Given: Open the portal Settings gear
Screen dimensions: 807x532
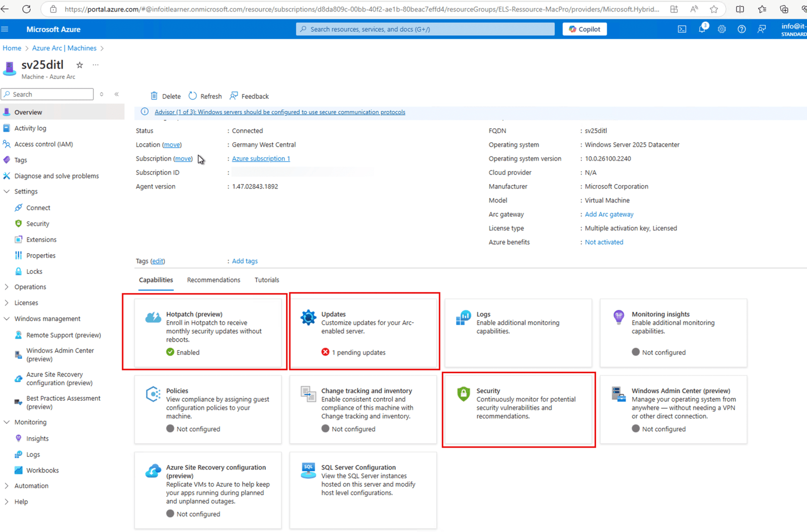Looking at the screenshot, I should [722, 29].
